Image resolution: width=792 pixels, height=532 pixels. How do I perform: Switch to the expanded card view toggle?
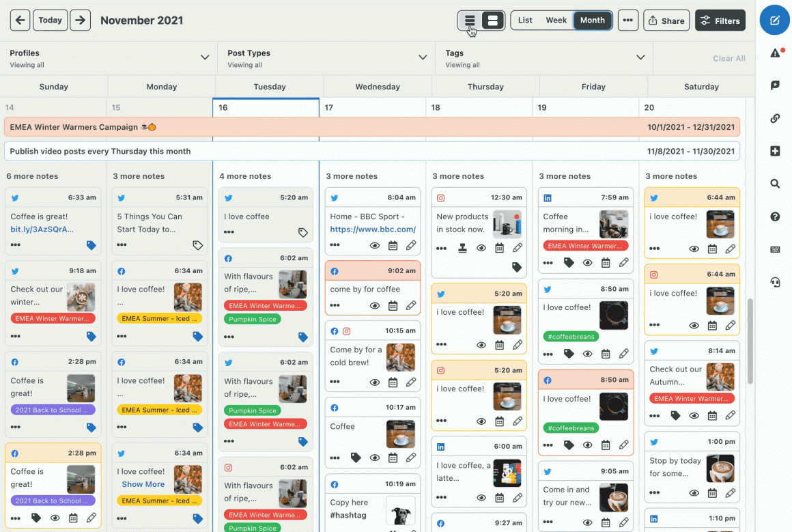click(x=493, y=20)
